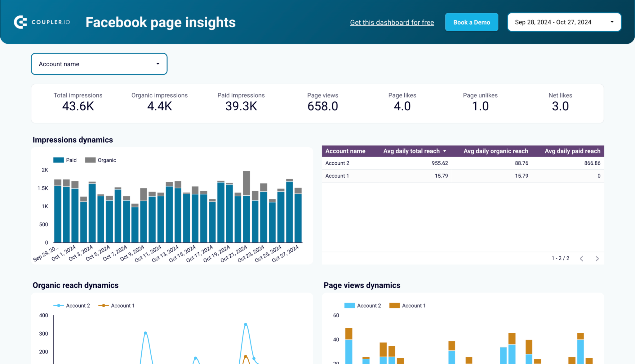Screen dimensions: 635x364
Task: Click the Account 2 line marker legend icon
Action: pos(58,305)
